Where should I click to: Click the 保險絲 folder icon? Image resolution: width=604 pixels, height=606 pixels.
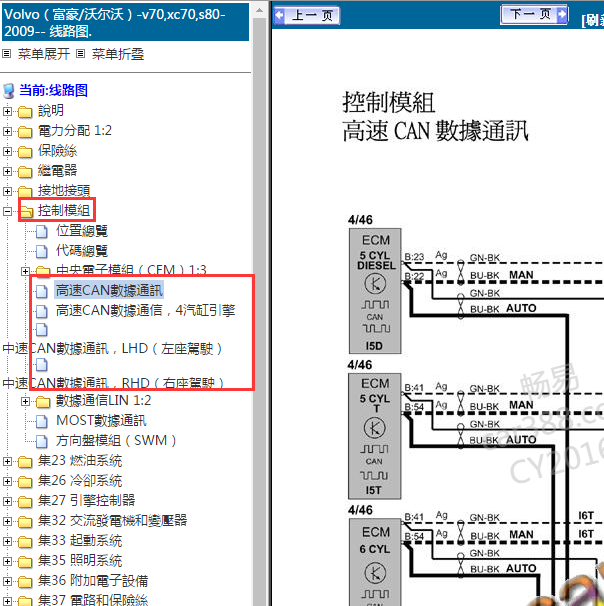tap(25, 152)
